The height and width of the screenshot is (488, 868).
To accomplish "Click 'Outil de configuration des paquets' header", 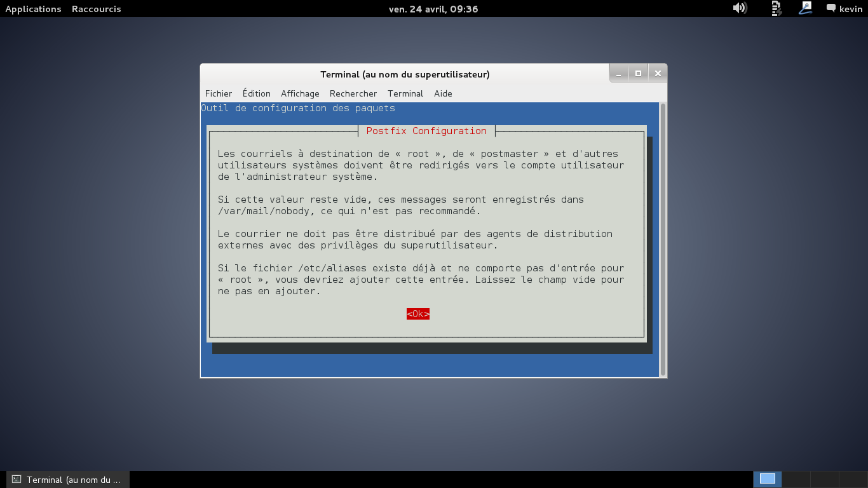I will pyautogui.click(x=298, y=108).
